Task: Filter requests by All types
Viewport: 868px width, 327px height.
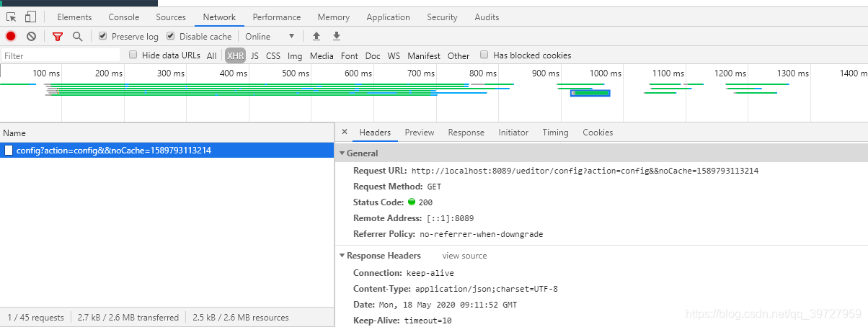Action: click(211, 55)
